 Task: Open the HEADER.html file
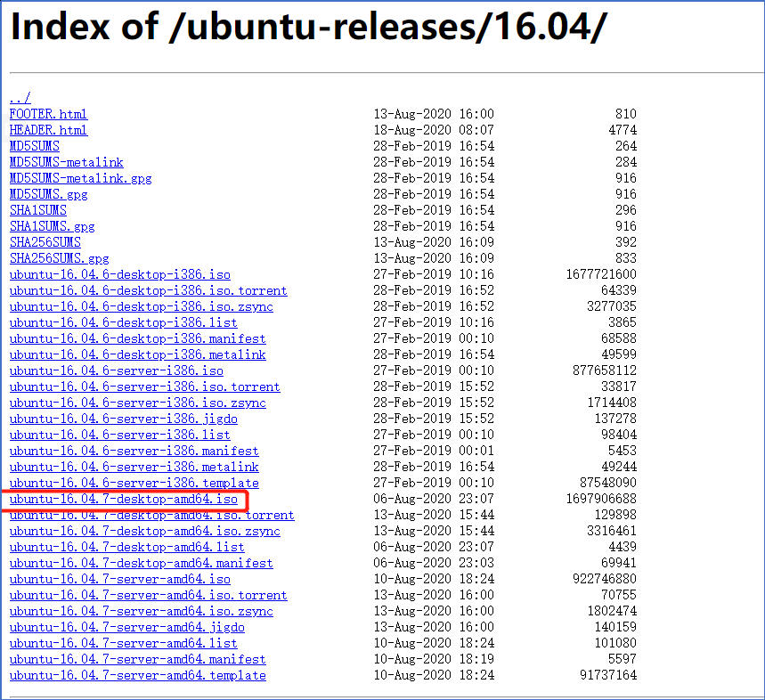tap(48, 129)
